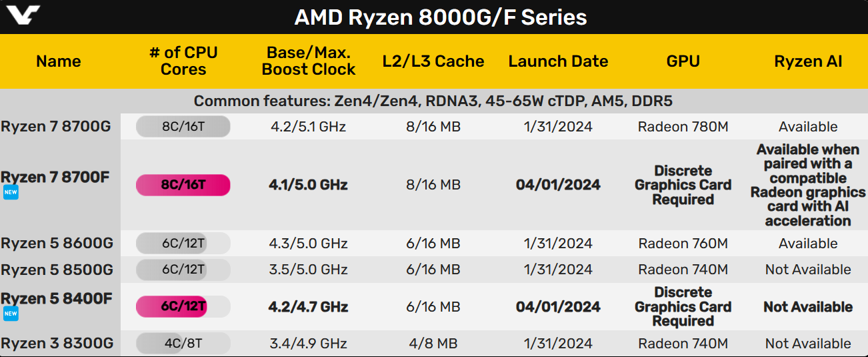The width and height of the screenshot is (868, 357).
Task: Select the Radeon 780M GPU cell
Action: [x=683, y=127]
